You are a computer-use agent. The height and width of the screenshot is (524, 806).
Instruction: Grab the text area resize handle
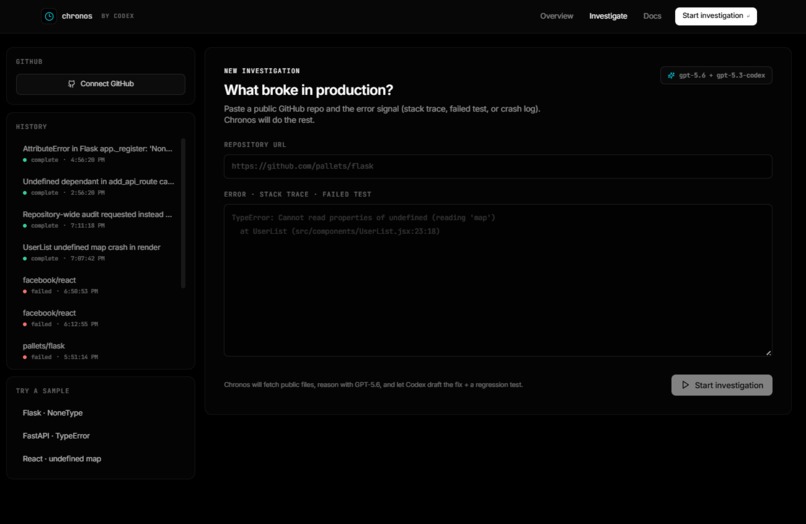tap(768, 352)
